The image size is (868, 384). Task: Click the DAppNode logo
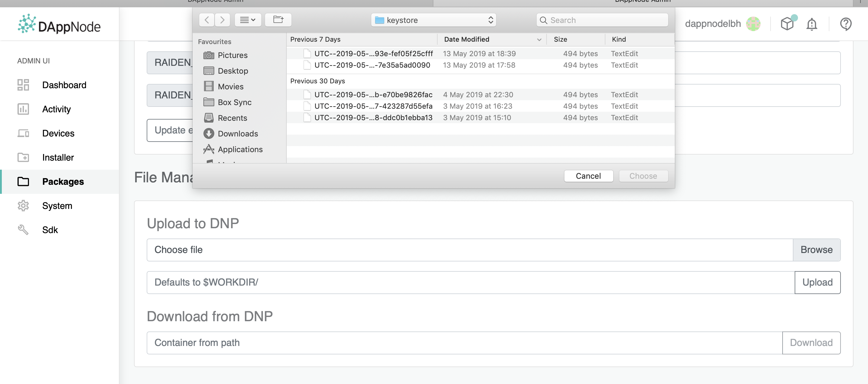click(x=59, y=24)
